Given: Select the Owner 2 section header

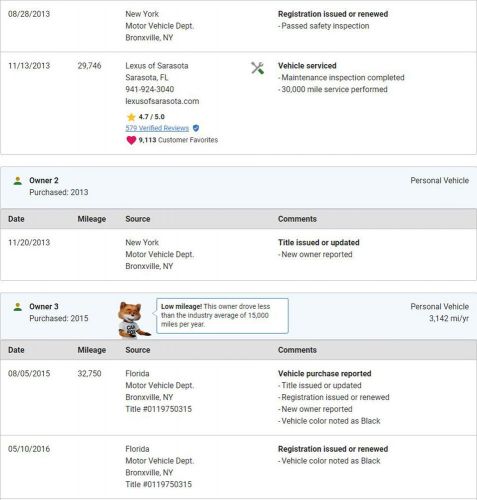Looking at the screenshot, I should 239,187.
